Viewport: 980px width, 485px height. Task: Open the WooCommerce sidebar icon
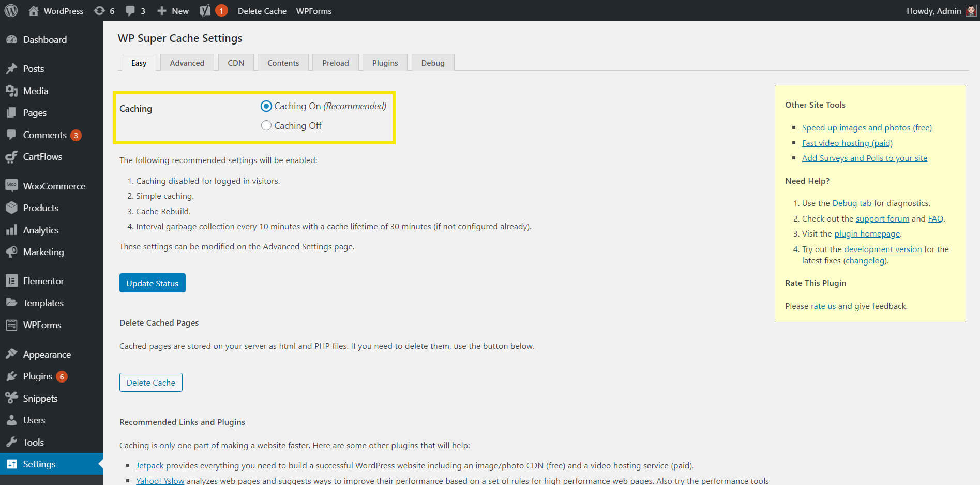tap(11, 185)
